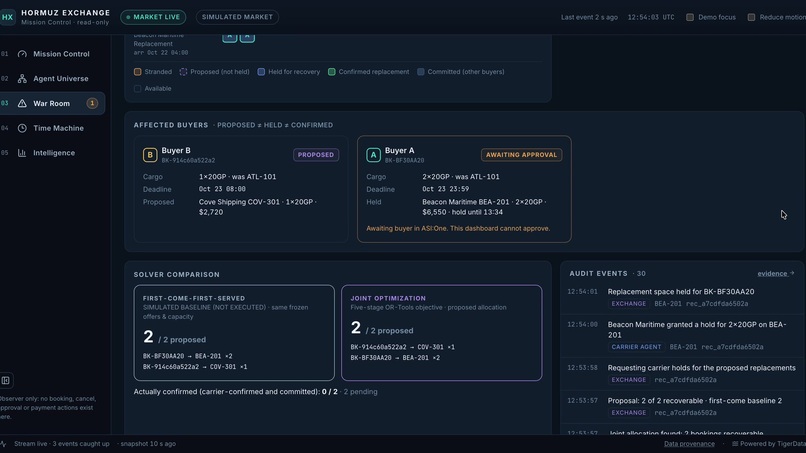Click "Actually confirmed" 0 / 2 summary line
The height and width of the screenshot is (453, 806).
point(255,392)
